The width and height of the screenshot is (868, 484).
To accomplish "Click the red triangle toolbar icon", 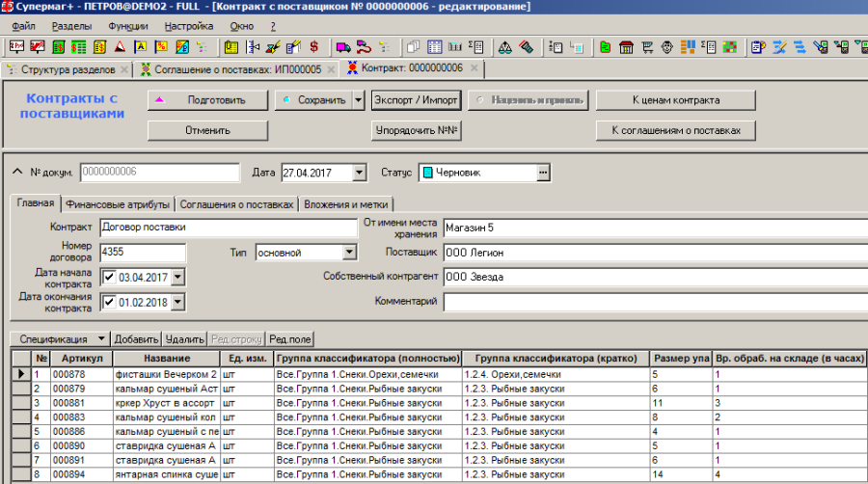I will tap(120, 47).
